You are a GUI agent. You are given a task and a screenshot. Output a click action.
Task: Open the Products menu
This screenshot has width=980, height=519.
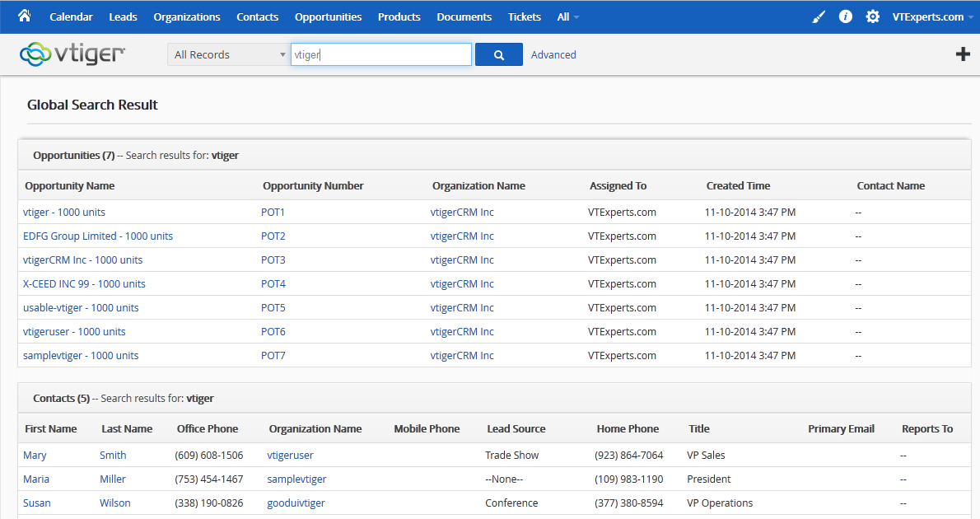399,16
